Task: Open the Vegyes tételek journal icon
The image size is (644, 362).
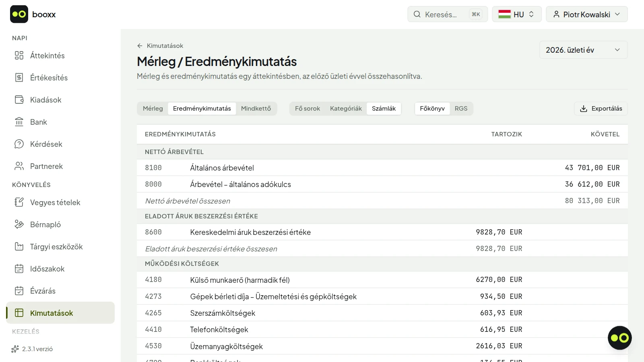Action: tap(19, 202)
